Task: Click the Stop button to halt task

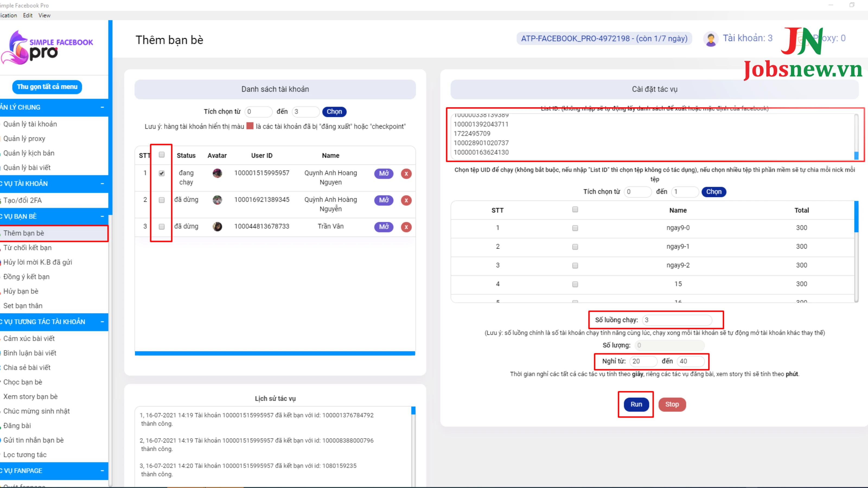Action: click(x=671, y=404)
